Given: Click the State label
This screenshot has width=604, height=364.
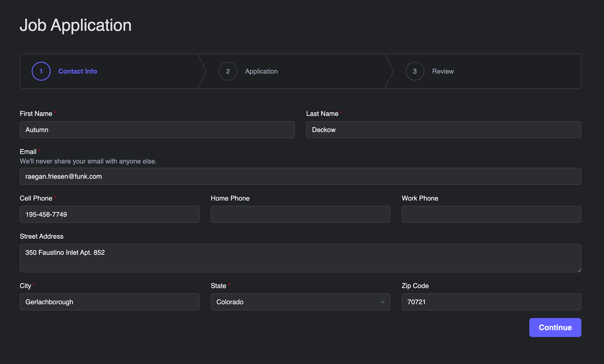Looking at the screenshot, I should tap(218, 286).
